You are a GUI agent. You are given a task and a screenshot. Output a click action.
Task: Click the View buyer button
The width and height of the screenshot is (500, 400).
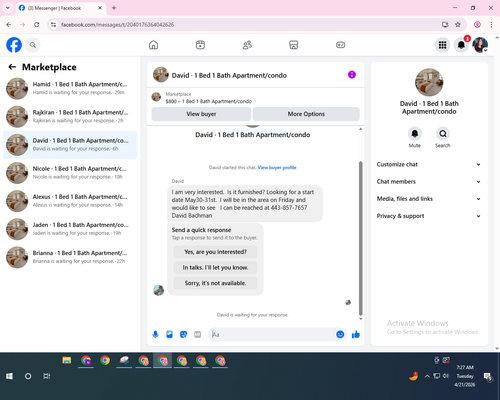click(x=201, y=114)
